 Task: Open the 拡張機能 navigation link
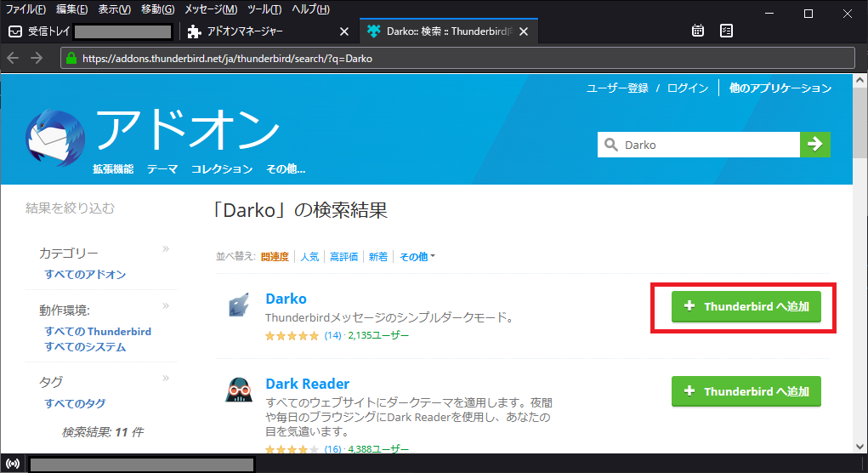point(113,169)
